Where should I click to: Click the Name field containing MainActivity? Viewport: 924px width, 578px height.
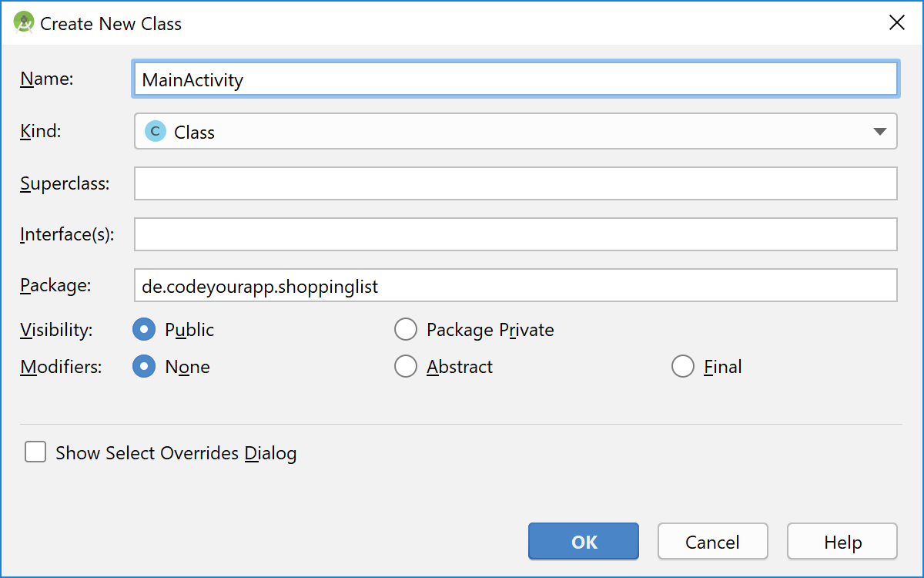coord(516,79)
